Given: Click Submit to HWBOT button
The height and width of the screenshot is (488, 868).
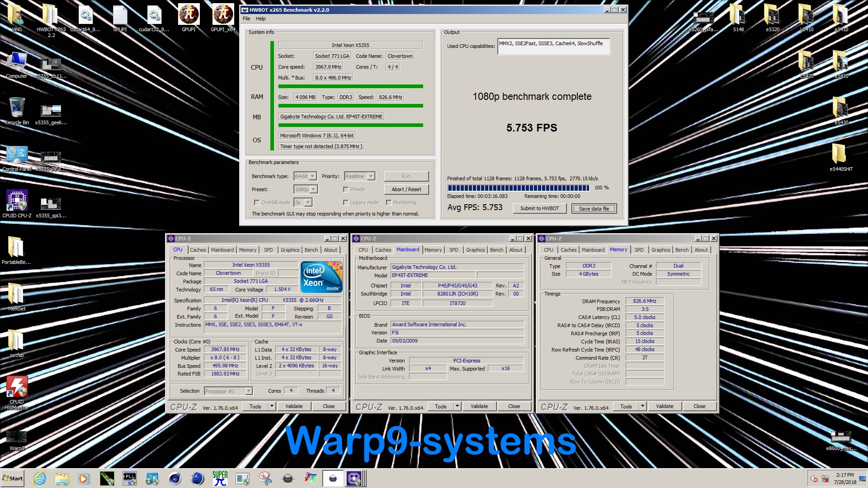Looking at the screenshot, I should [x=539, y=208].
